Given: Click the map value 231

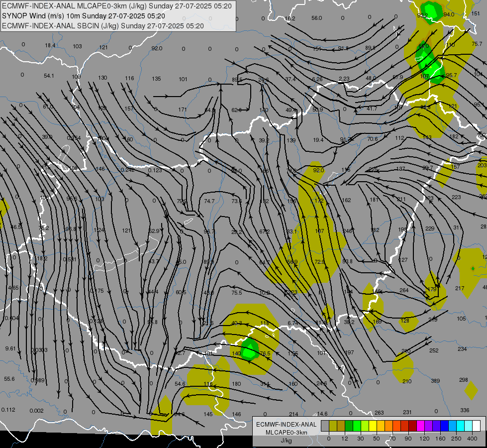Looking at the screenshot, I should coord(407,412).
